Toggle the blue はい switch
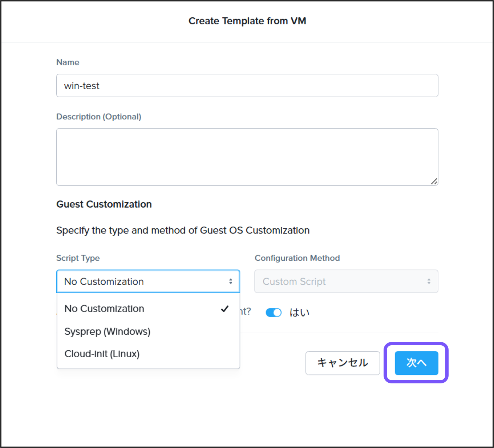This screenshot has width=494, height=448. coord(274,313)
